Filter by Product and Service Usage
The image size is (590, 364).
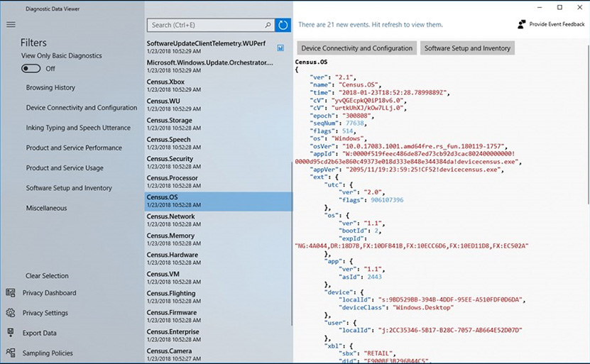[x=65, y=168]
